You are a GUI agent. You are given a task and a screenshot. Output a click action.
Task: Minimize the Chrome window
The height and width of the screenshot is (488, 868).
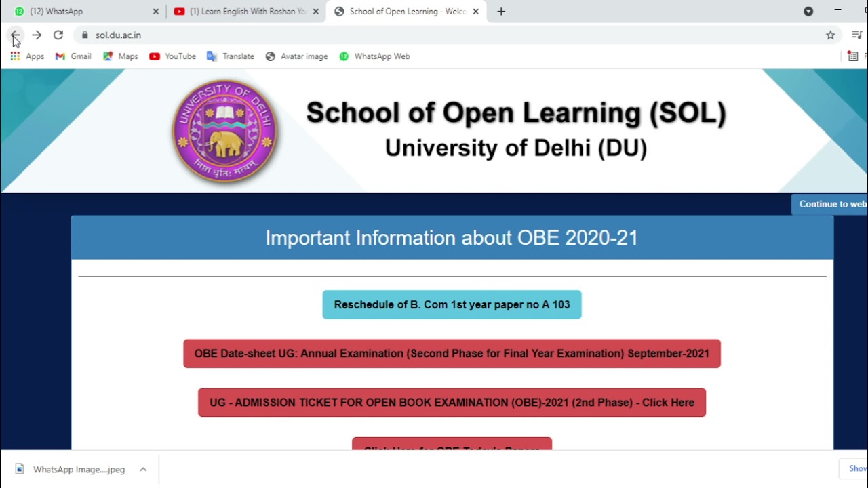[837, 11]
